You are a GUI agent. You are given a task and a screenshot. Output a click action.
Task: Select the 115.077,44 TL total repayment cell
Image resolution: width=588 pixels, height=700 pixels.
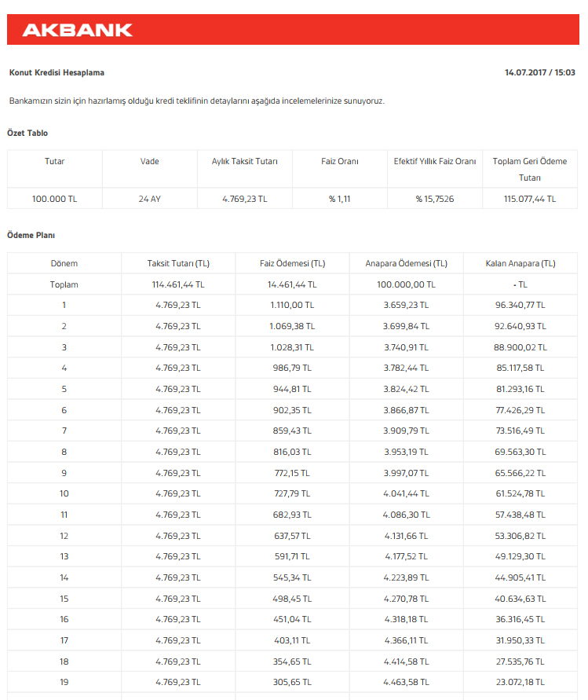(529, 199)
